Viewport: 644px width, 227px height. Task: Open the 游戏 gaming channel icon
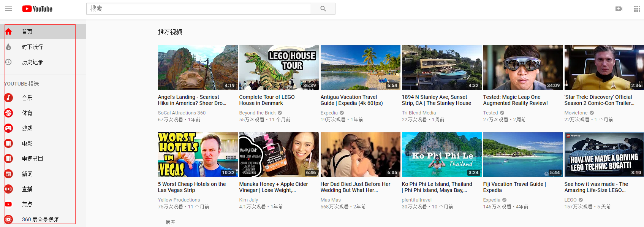click(x=8, y=128)
